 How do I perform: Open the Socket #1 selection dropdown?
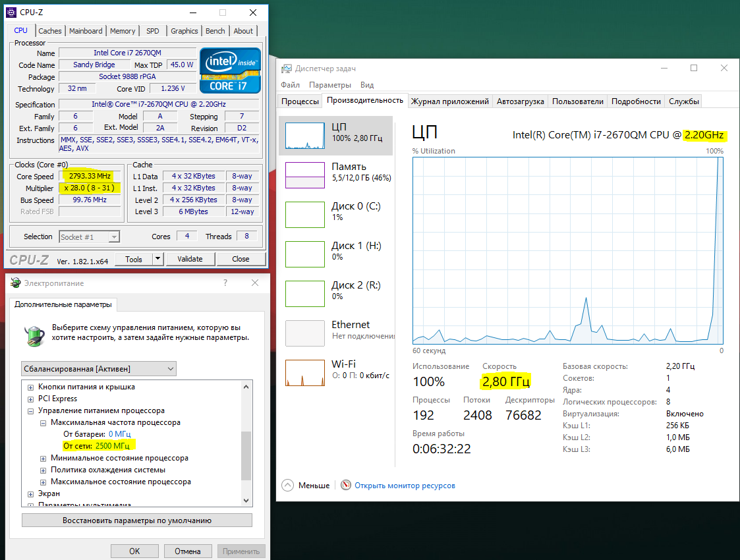pyautogui.click(x=89, y=237)
